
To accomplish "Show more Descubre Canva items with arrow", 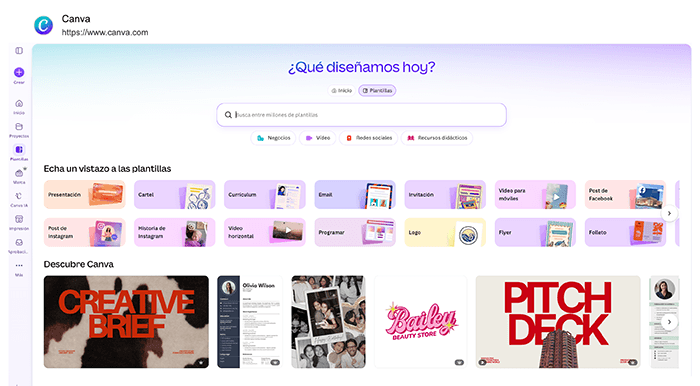I will [669, 322].
